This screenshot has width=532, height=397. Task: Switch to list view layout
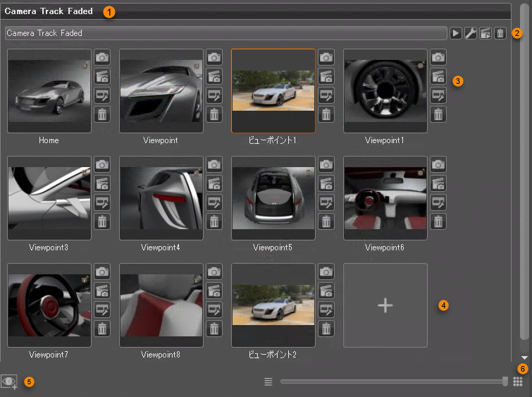[x=268, y=381]
